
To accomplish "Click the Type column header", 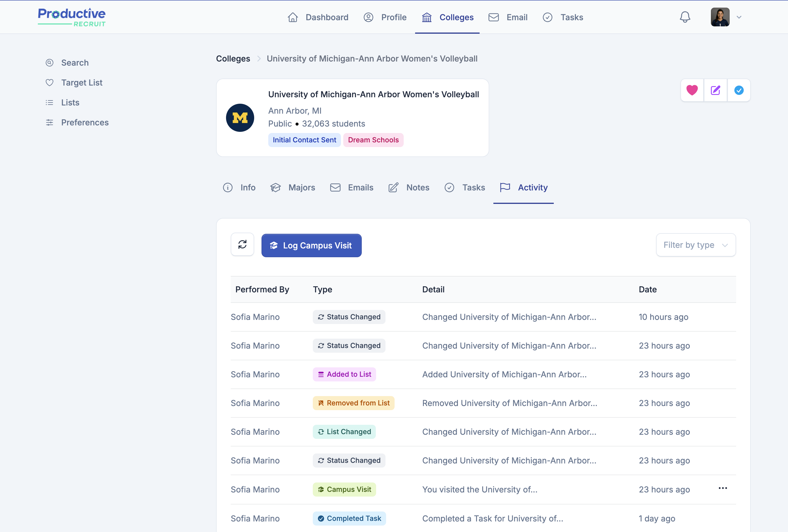I will click(x=322, y=289).
